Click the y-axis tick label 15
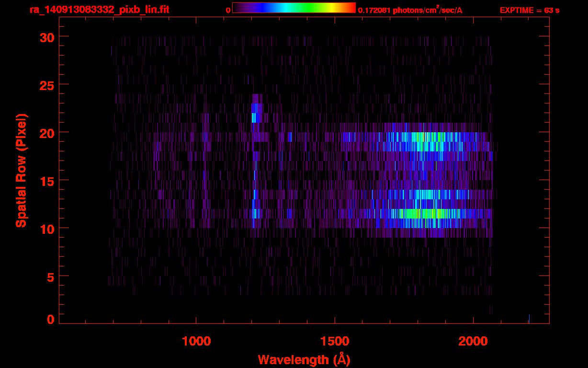Image resolution: width=588 pixels, height=368 pixels. (46, 181)
